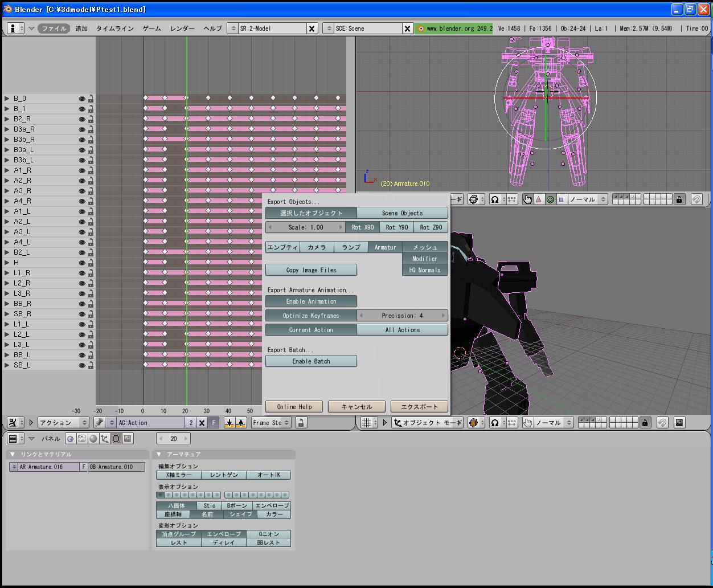Click the pin icon beside AC:Action
The height and width of the screenshot is (588, 713).
[x=100, y=423]
